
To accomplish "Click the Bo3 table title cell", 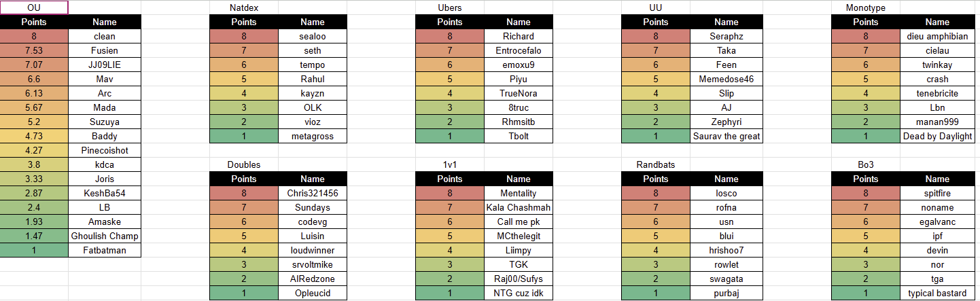I will click(x=866, y=164).
